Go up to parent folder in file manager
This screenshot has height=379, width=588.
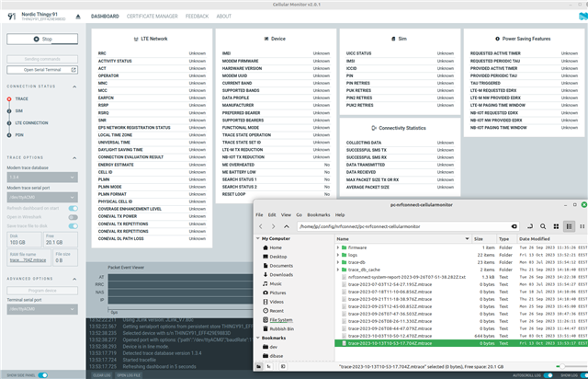coord(286,226)
